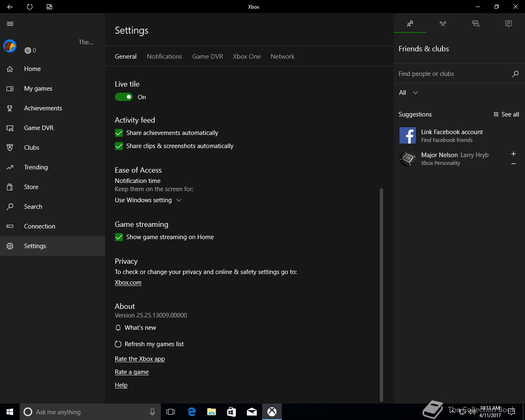
Task: Open Clubs shield item
Action: pos(52,148)
